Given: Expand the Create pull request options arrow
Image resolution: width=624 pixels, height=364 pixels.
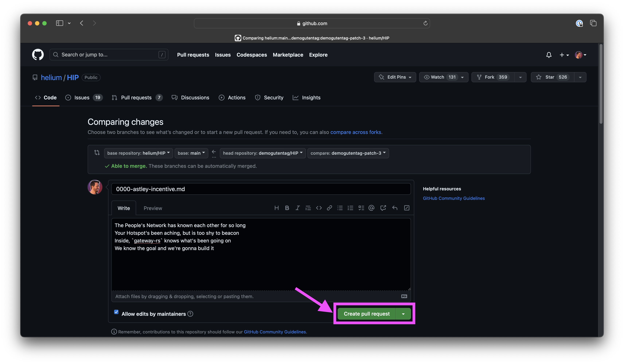Looking at the screenshot, I should 403,314.
